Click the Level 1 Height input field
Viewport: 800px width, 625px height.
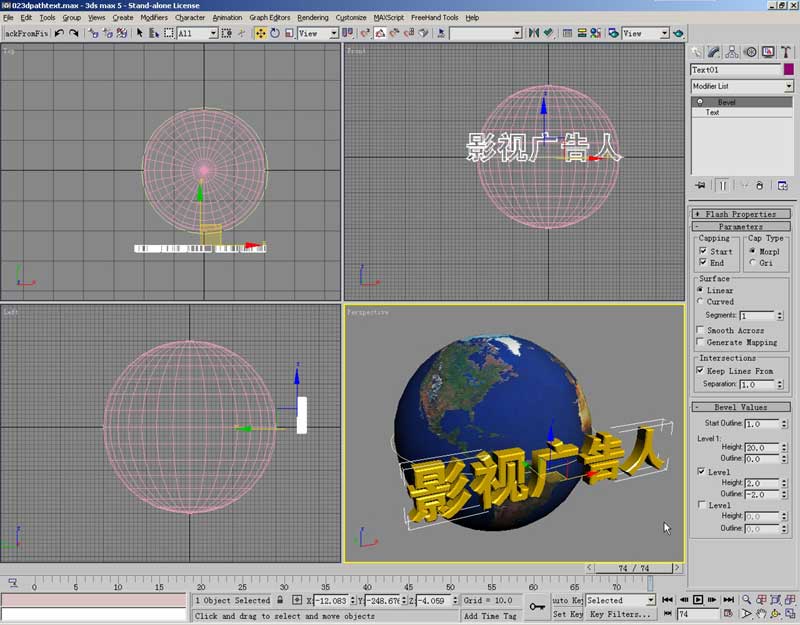759,448
